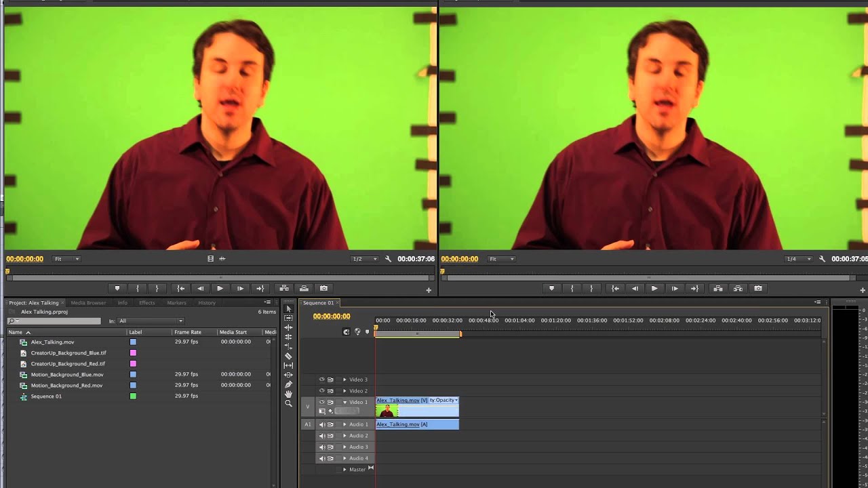The width and height of the screenshot is (868, 488).
Task: Mark Out point in Program monitor
Action: (x=591, y=288)
